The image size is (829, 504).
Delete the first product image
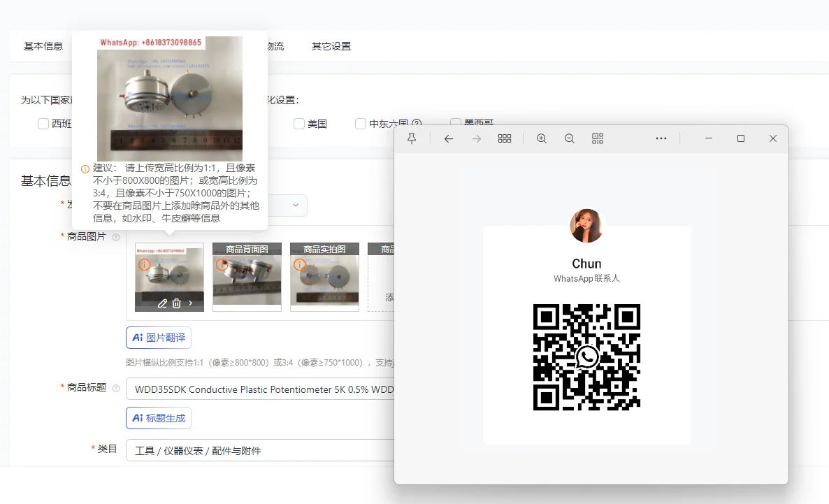[176, 303]
